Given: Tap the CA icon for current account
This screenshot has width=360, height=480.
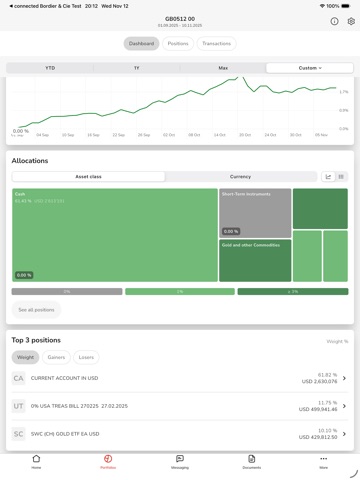Looking at the screenshot, I should coord(18,378).
